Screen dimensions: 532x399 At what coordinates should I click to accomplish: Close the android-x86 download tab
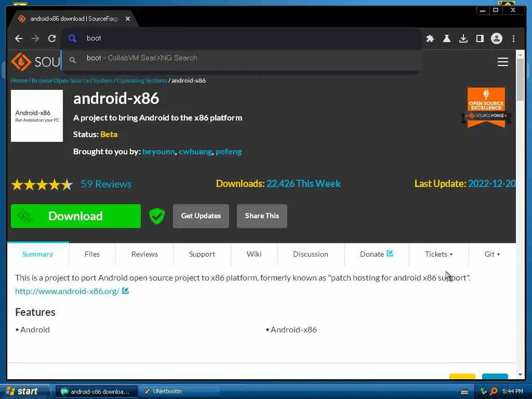coord(128,19)
